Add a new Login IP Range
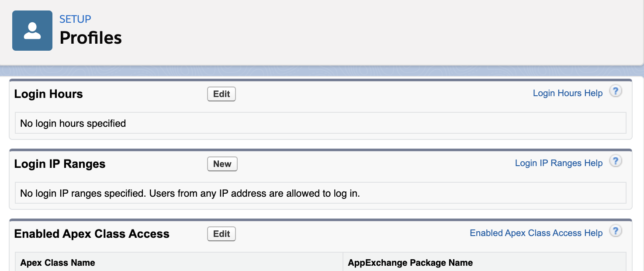 222,164
